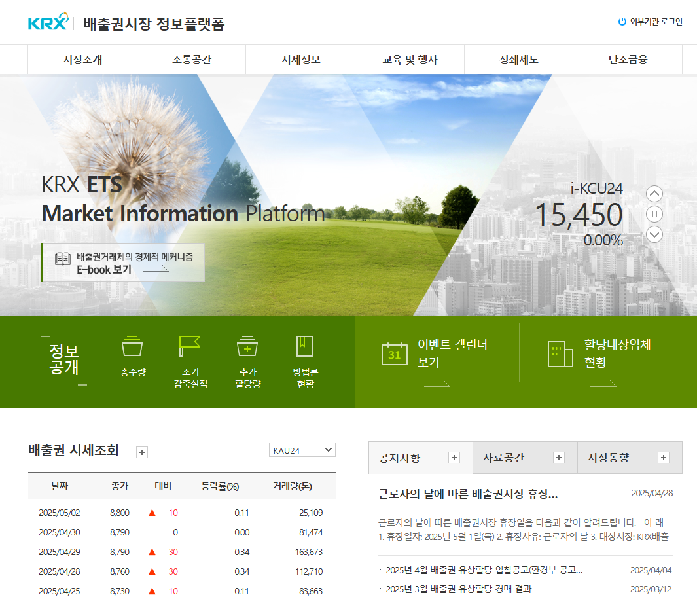697x616 pixels.
Task: Open notice 근로자의 날에 따른 배출권시장 휴장
Action: click(x=468, y=494)
